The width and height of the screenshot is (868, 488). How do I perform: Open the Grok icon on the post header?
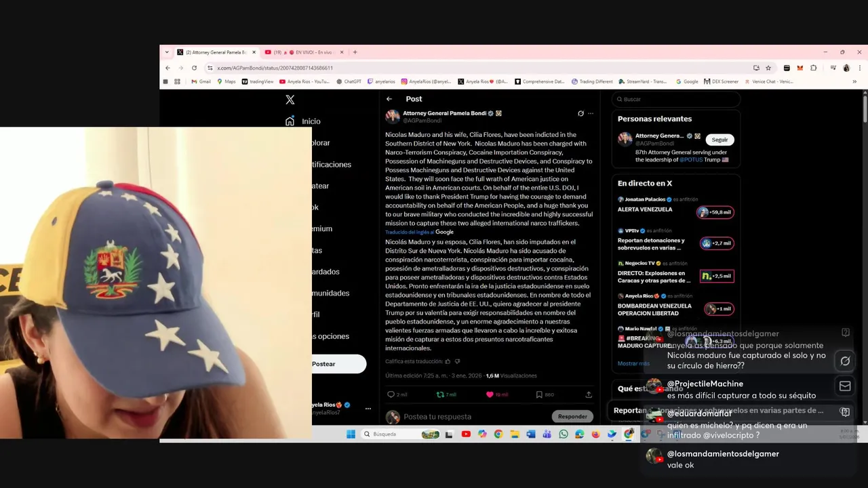[x=580, y=113]
